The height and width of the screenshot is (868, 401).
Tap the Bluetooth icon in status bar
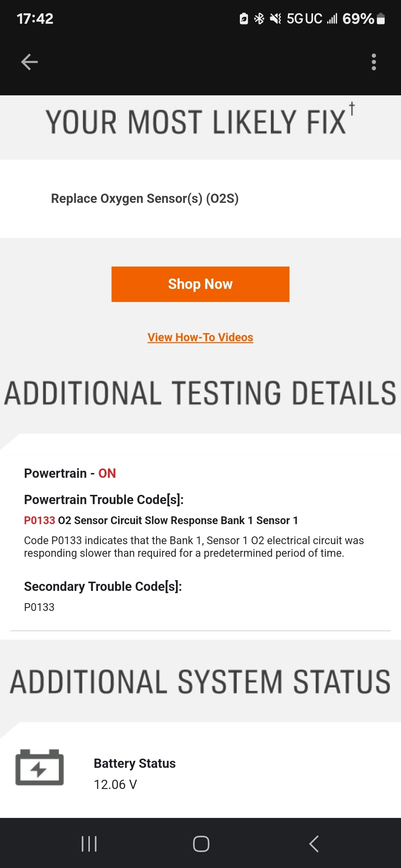(x=259, y=19)
